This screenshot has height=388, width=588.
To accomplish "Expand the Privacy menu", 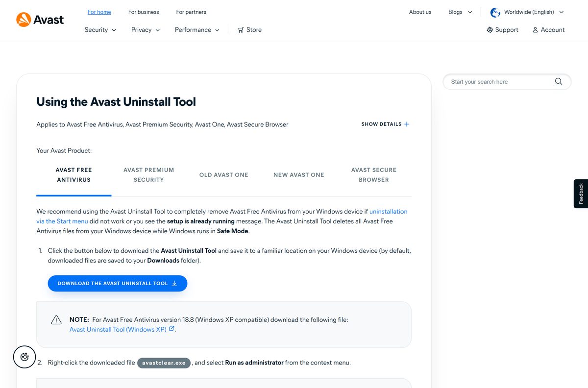I will coord(146,30).
